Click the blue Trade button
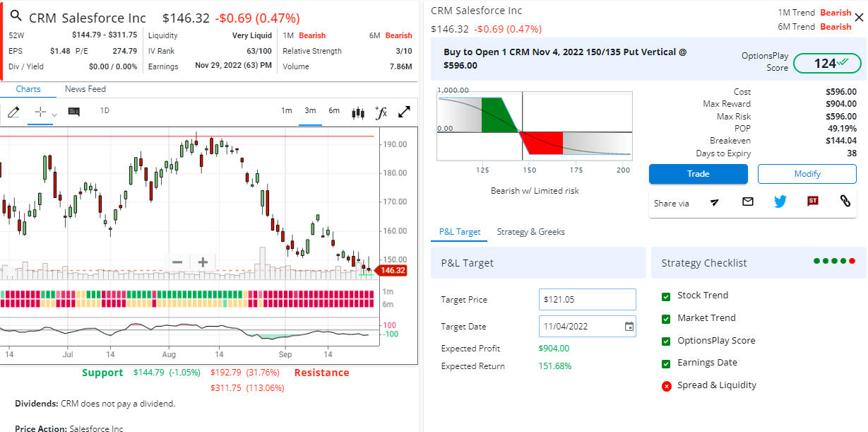This screenshot has width=868, height=432. 698,174
